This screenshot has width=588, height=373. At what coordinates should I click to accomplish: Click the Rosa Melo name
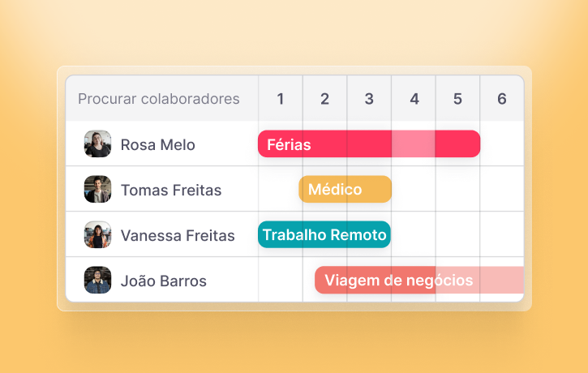(x=158, y=145)
